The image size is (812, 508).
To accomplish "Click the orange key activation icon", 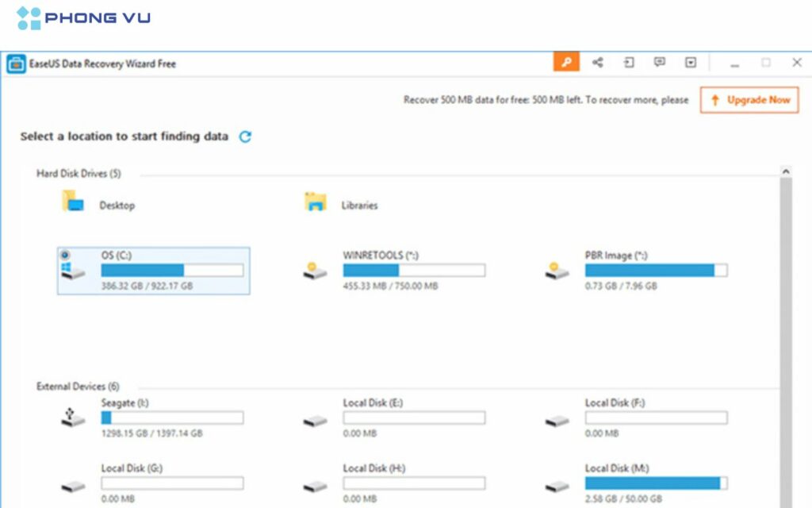I will click(x=566, y=63).
